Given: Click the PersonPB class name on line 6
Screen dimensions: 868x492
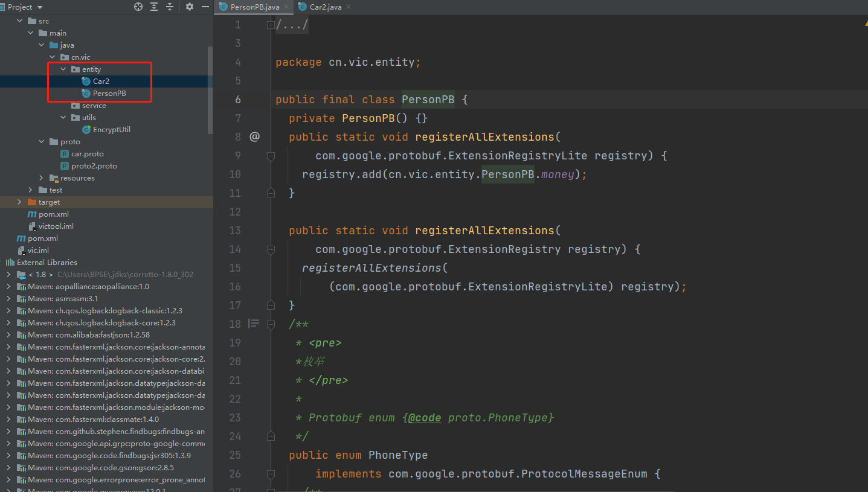Looking at the screenshot, I should pyautogui.click(x=428, y=100).
